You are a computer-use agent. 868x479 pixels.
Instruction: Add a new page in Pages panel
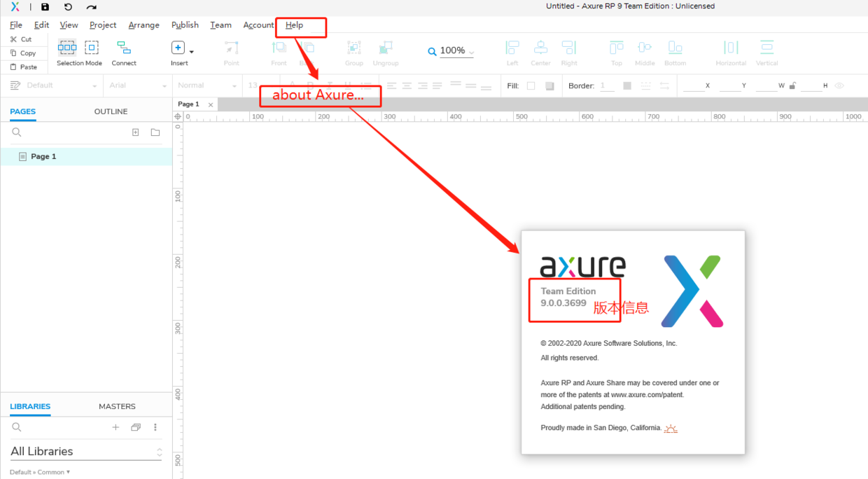point(136,132)
